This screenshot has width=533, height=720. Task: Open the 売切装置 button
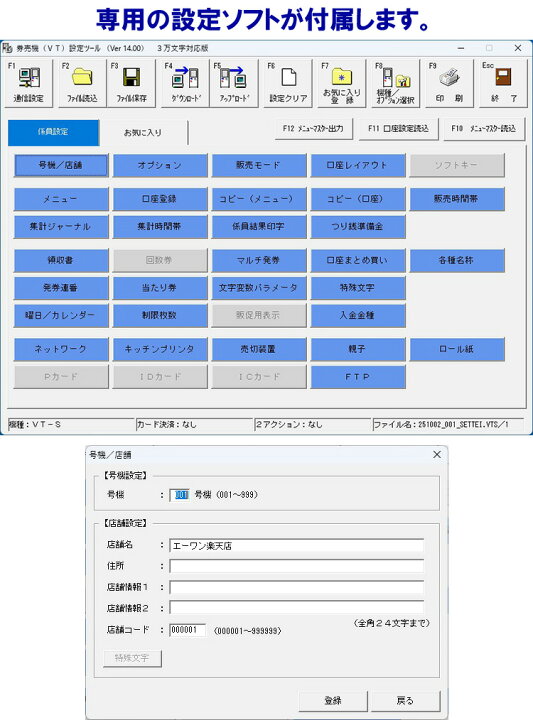click(258, 349)
